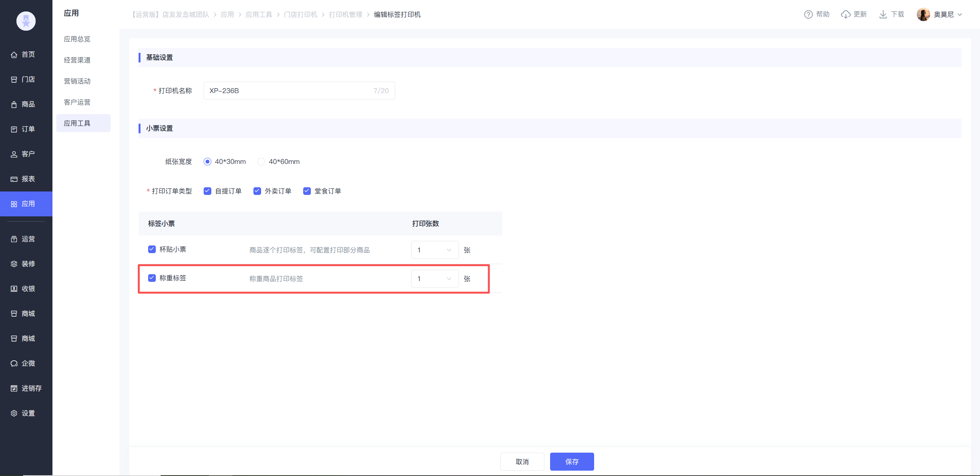Open 营销活动 in the submenu
The width and height of the screenshot is (980, 476).
[77, 81]
